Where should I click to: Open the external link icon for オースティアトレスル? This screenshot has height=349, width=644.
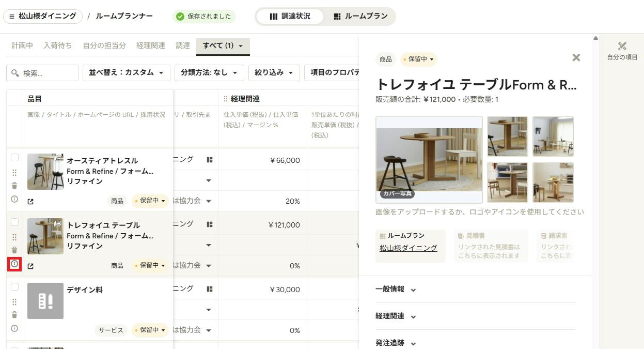(30, 201)
